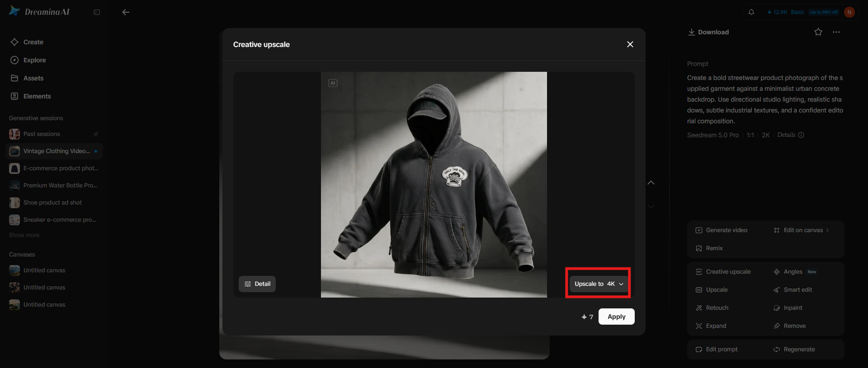Select the Inpaint tool

788,308
